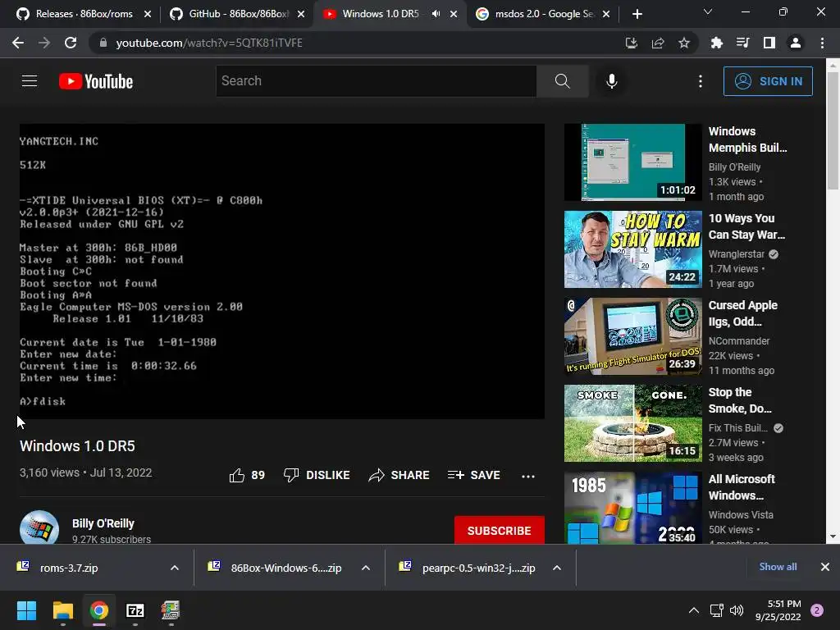Switch to Releases 86Box/roms tab
Screen dimensions: 840x630
84,14
